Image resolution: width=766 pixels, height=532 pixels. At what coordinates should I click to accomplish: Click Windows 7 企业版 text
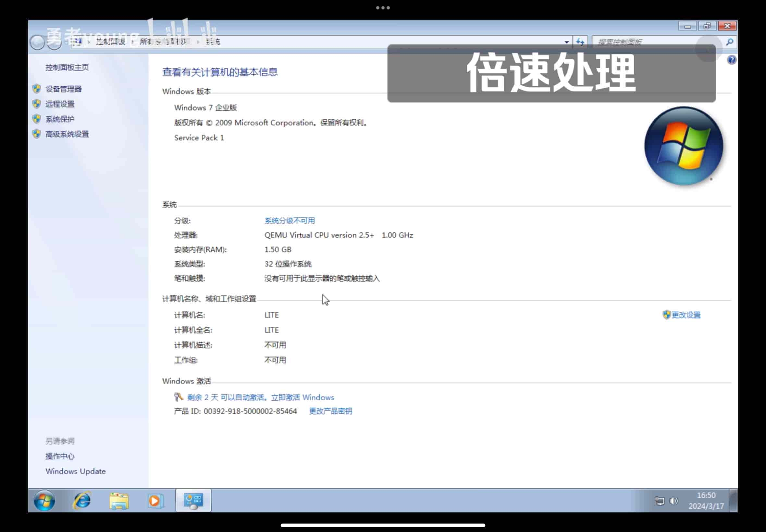(x=205, y=108)
